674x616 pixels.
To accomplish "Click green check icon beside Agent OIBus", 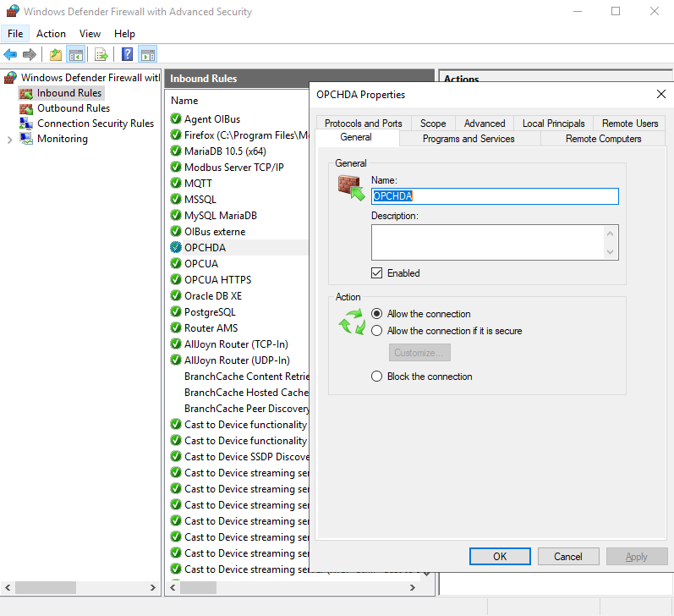I will [x=175, y=118].
